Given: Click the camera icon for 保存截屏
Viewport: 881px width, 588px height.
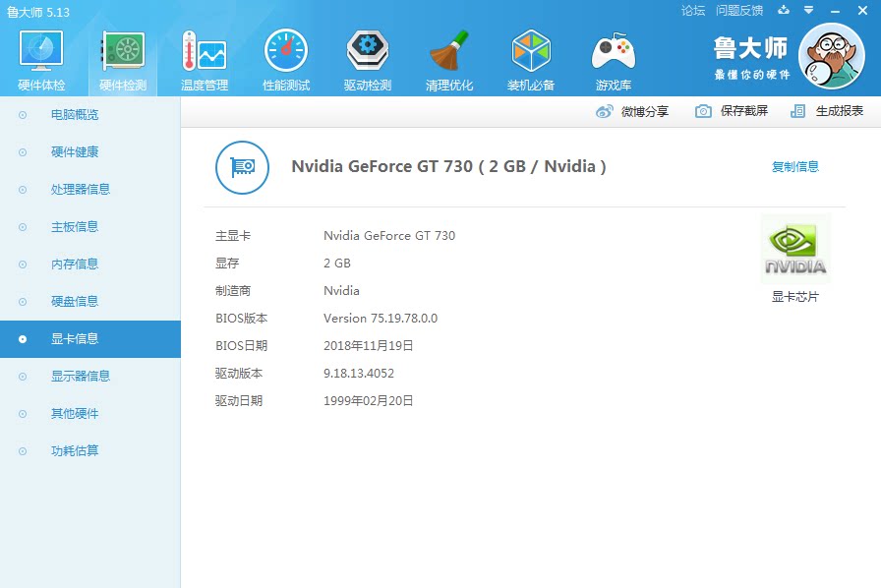Looking at the screenshot, I should (x=703, y=111).
